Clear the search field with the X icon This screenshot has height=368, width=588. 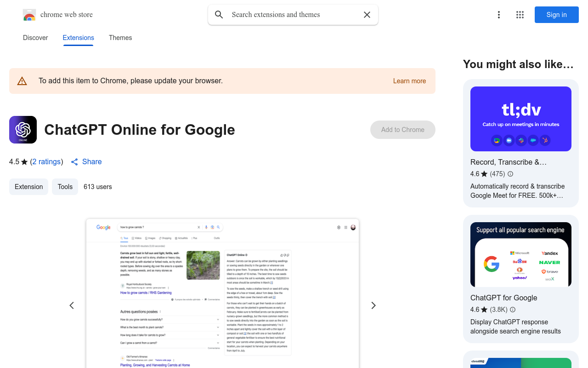pos(367,15)
